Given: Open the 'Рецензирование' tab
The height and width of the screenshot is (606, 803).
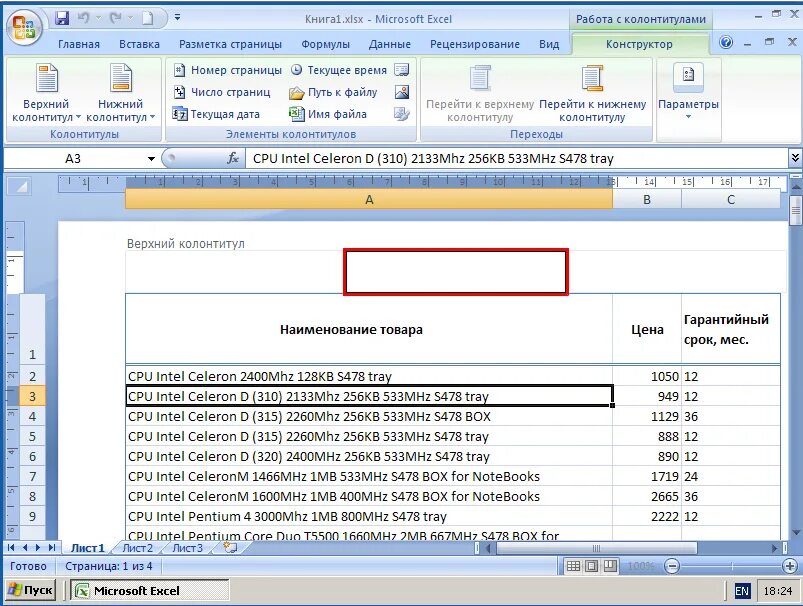Looking at the screenshot, I should (475, 44).
